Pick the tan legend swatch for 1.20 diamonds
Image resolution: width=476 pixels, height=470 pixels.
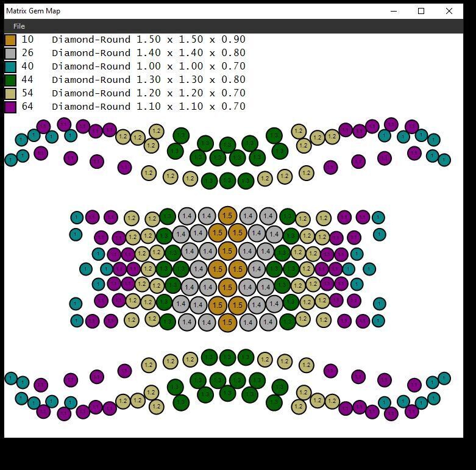click(10, 93)
